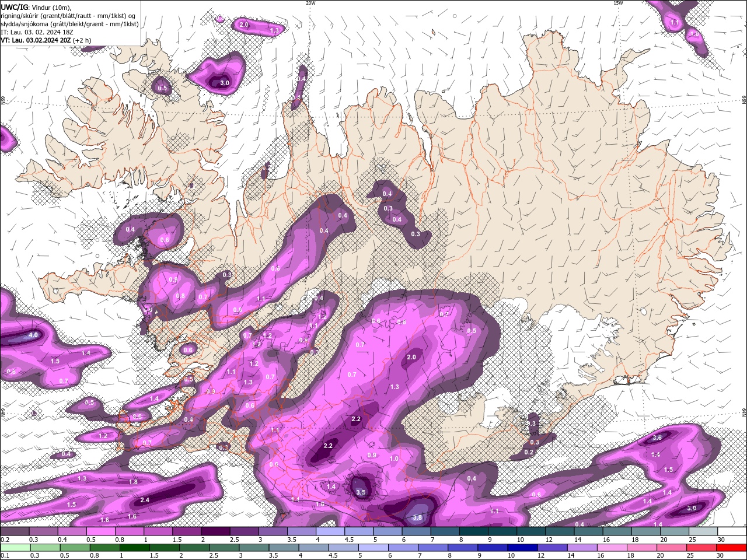747x560 pixels.
Task: Click the 3.8 precipitation value on south coast
Action: coord(417,517)
